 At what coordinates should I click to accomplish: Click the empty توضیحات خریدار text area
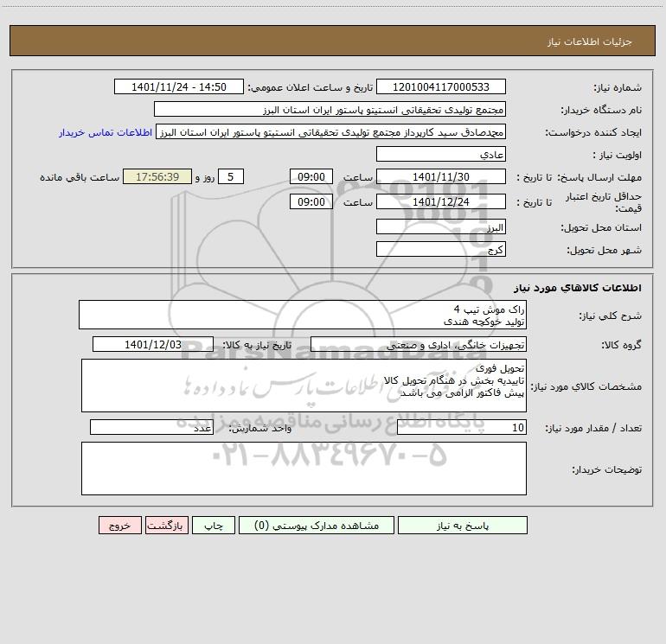click(x=304, y=469)
